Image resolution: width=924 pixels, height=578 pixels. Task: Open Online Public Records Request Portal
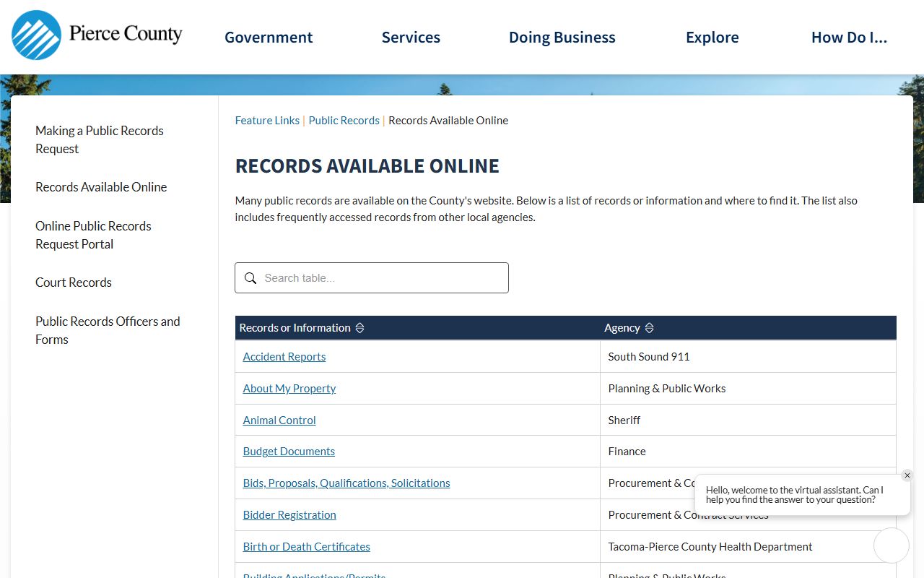[x=93, y=235]
